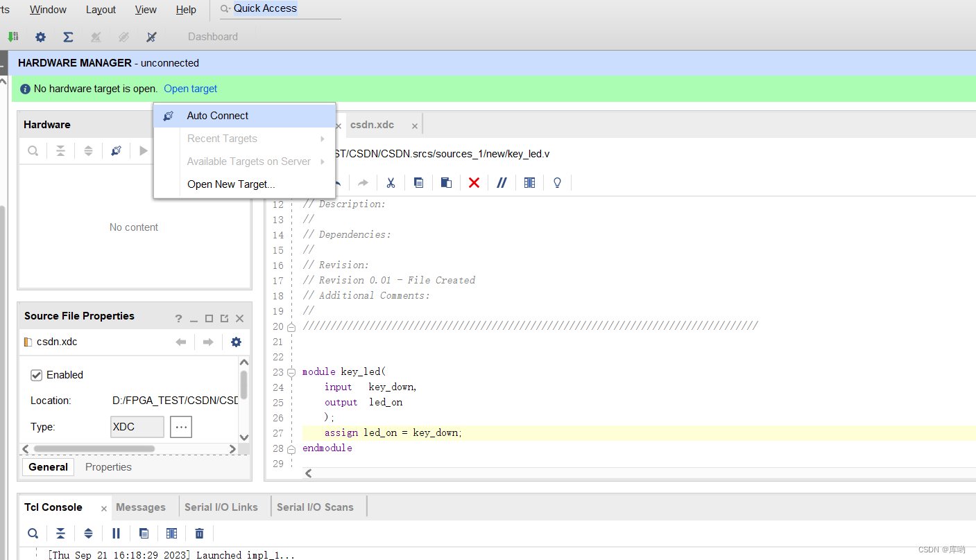Switch to the Properties tab
976x560 pixels.
[108, 467]
